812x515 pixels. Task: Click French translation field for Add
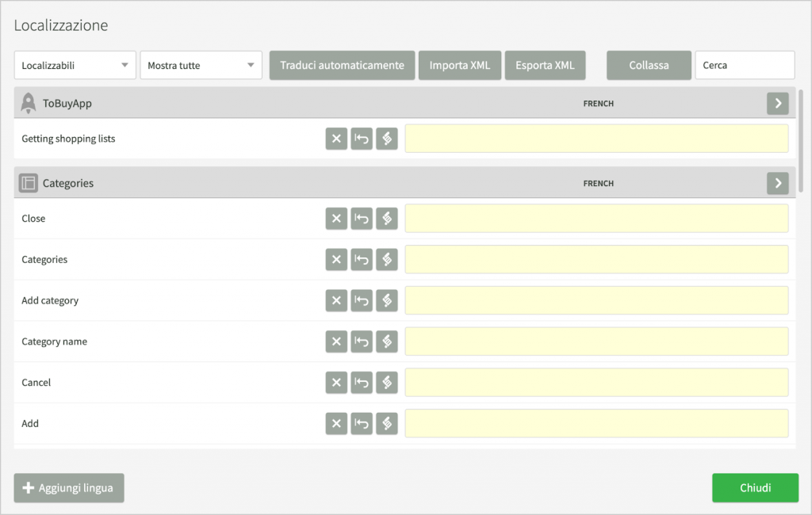(x=596, y=423)
